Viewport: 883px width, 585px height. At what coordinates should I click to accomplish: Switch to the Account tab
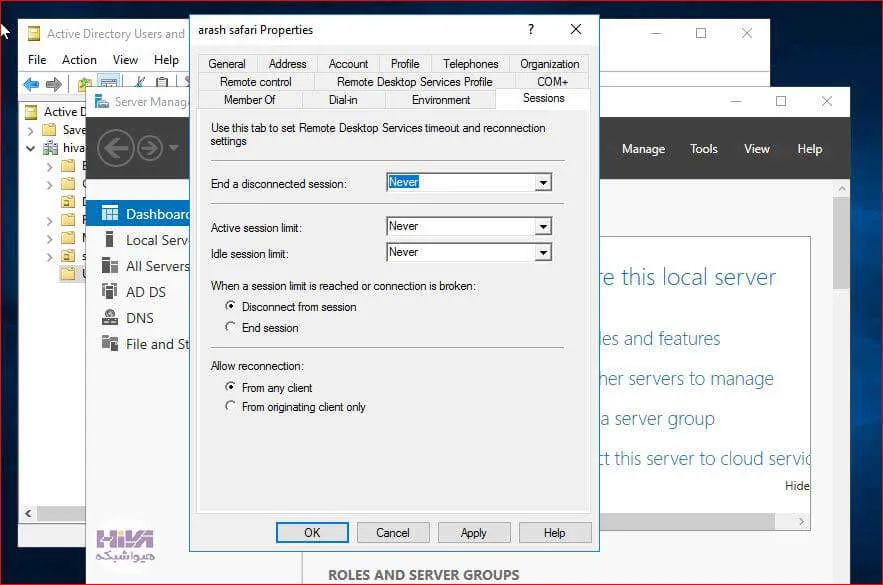tap(349, 64)
